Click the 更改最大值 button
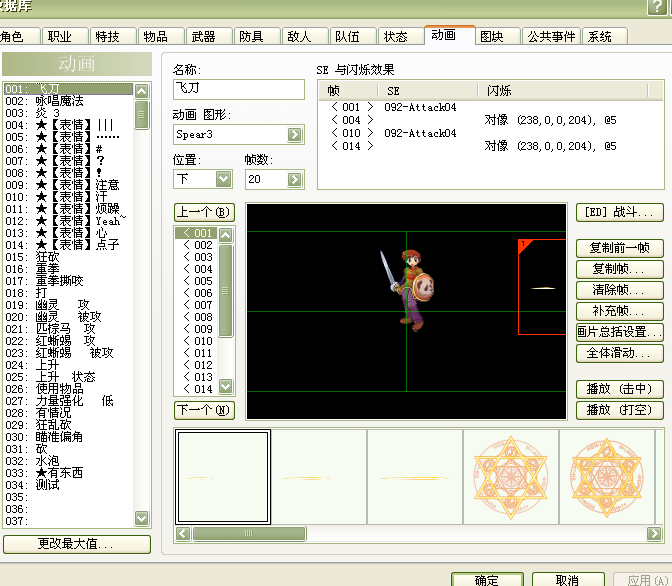The width and height of the screenshot is (672, 586). tap(77, 544)
